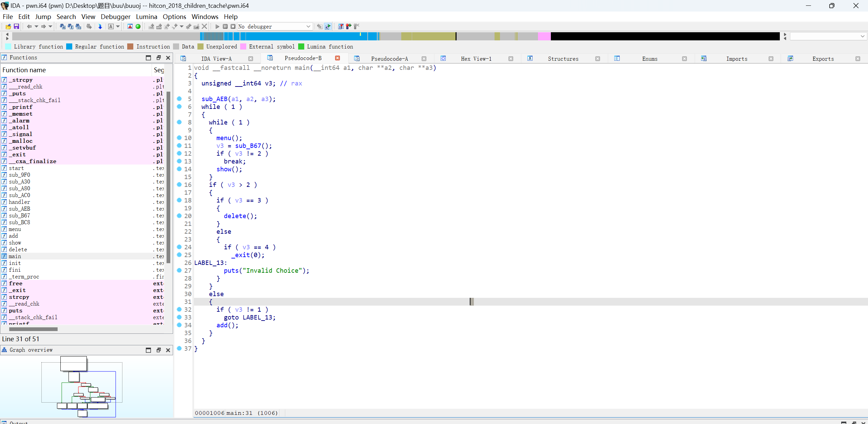The height and width of the screenshot is (424, 868).
Task: Sort by the 'Function name' column header
Action: (76, 70)
